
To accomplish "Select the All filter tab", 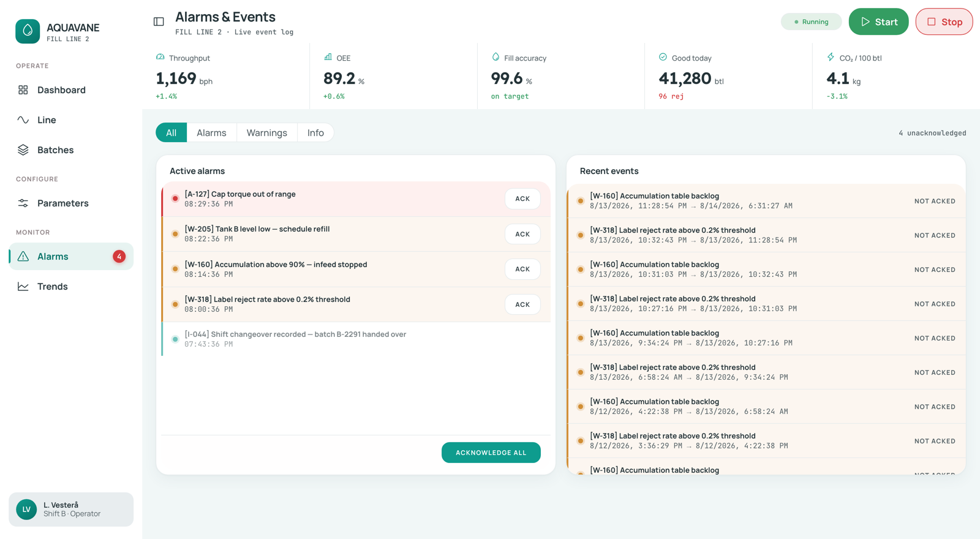I will 171,133.
